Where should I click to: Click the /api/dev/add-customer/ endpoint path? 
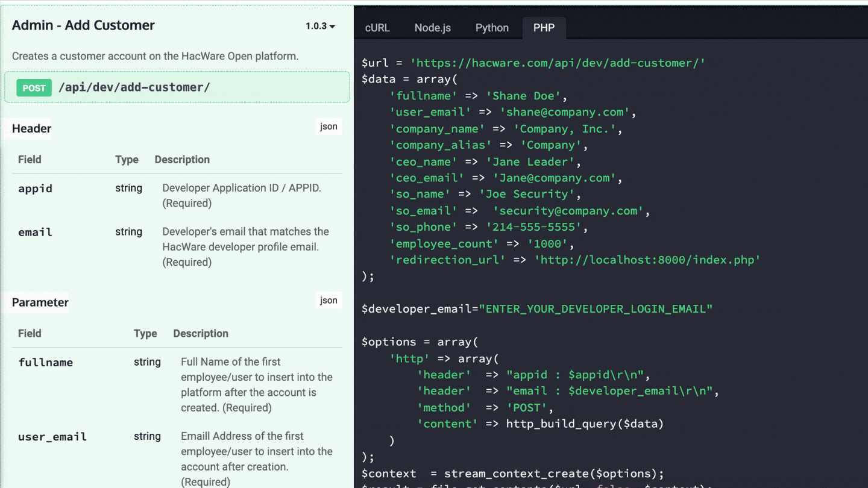(x=134, y=87)
